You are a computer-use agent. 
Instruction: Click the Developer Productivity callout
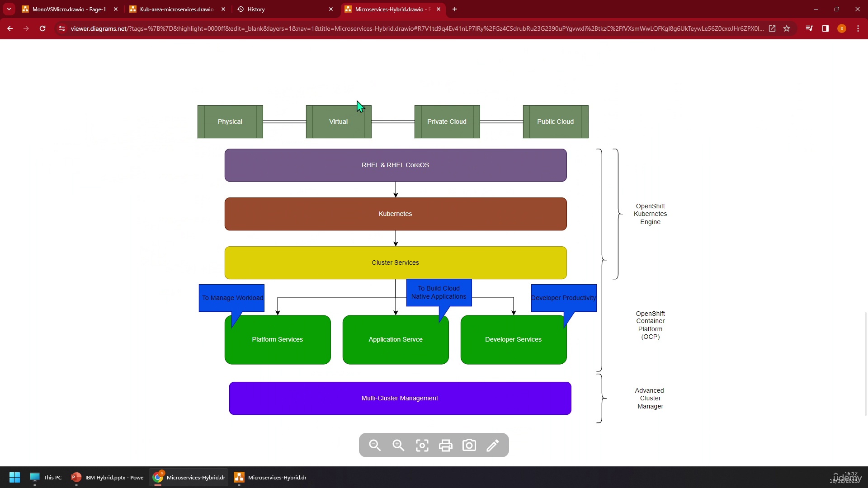[x=564, y=298]
